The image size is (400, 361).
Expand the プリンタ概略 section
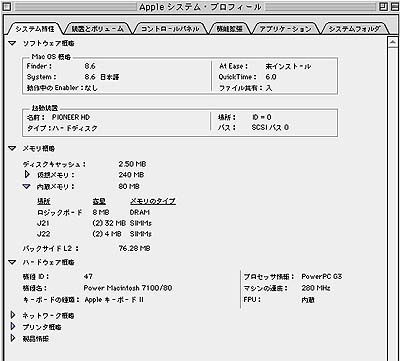[x=13, y=327]
